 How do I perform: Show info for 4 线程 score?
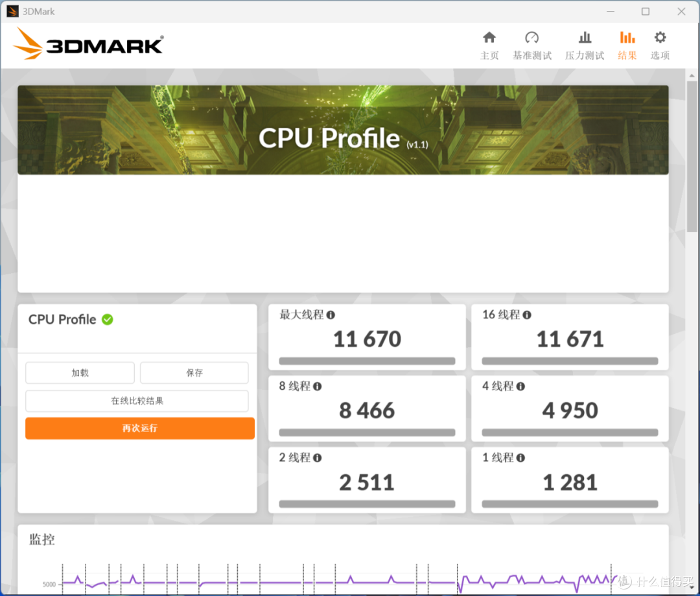[520, 387]
